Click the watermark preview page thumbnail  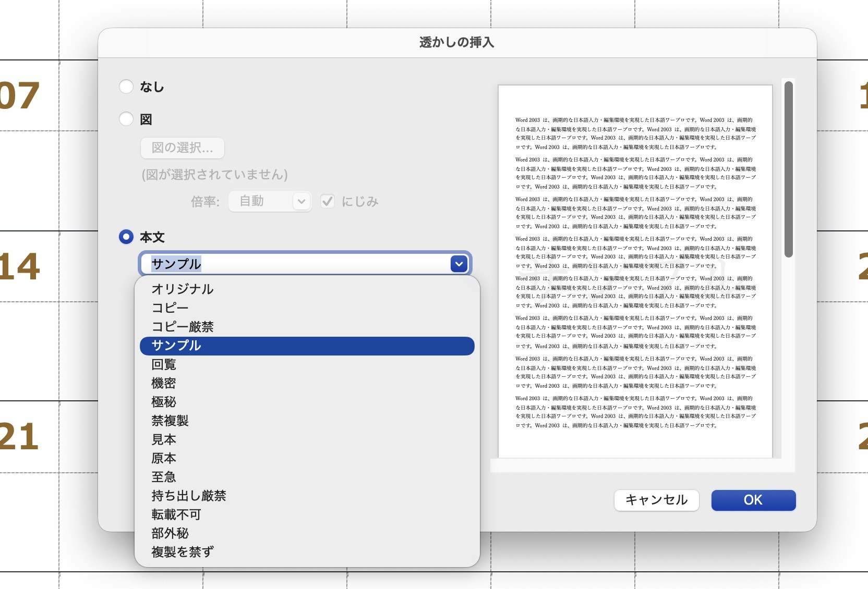(635, 272)
